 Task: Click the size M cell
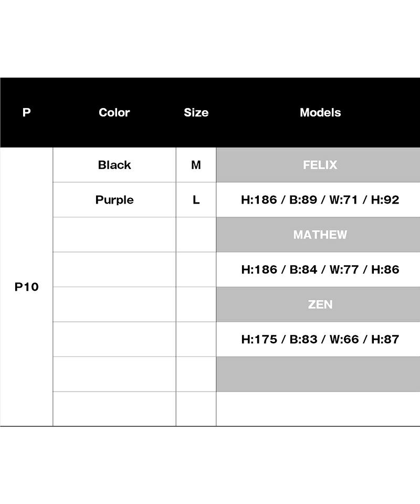(196, 165)
